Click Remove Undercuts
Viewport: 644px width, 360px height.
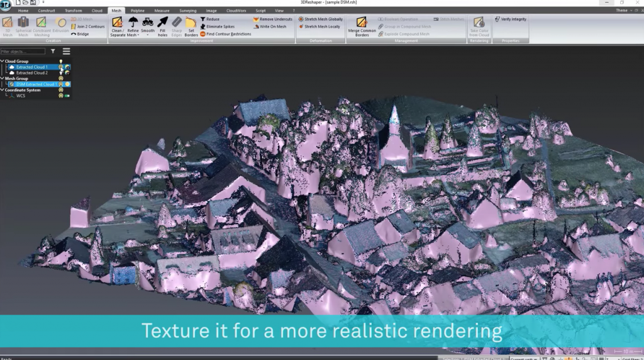pos(273,19)
